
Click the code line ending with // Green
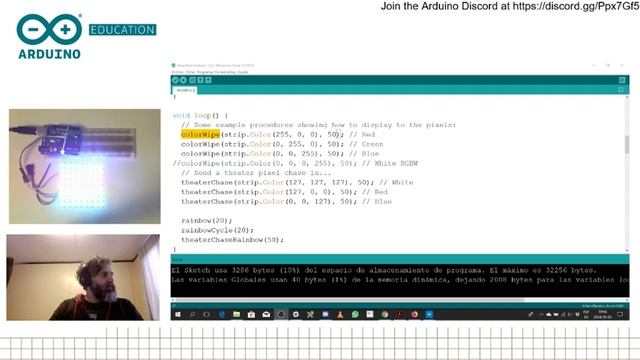(x=282, y=144)
